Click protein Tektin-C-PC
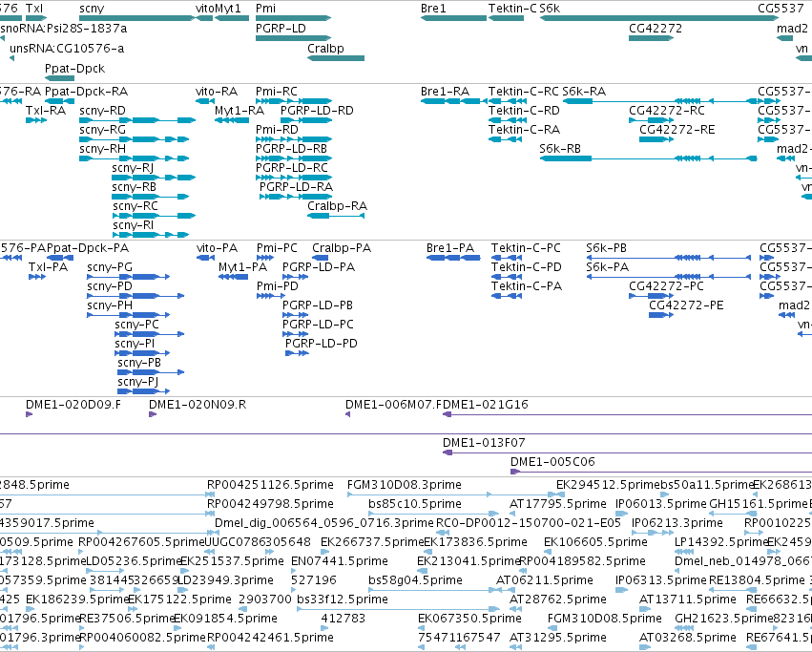Viewport: 812px width, 652px height. pos(507,258)
